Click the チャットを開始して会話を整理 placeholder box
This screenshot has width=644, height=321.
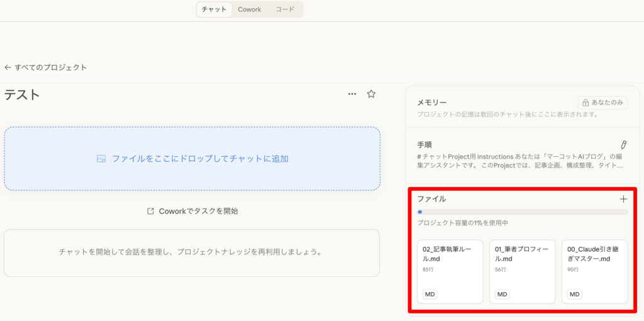[192, 252]
